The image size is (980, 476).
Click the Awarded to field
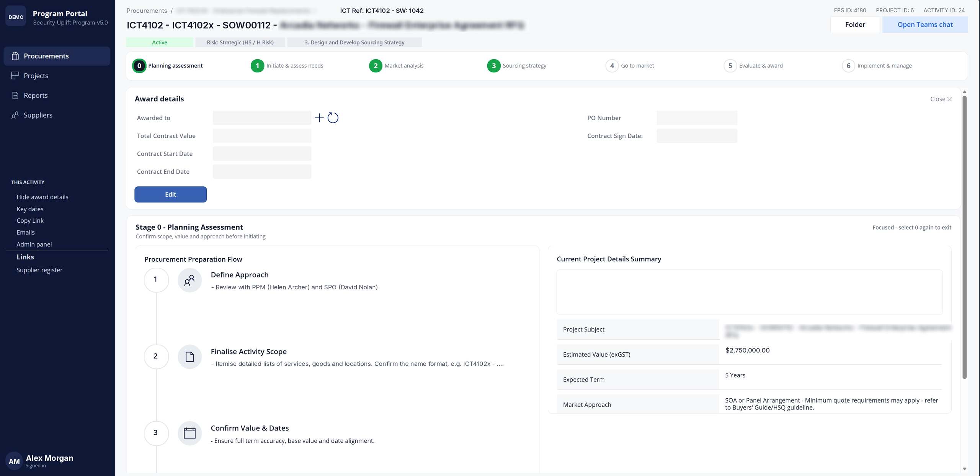tap(262, 118)
